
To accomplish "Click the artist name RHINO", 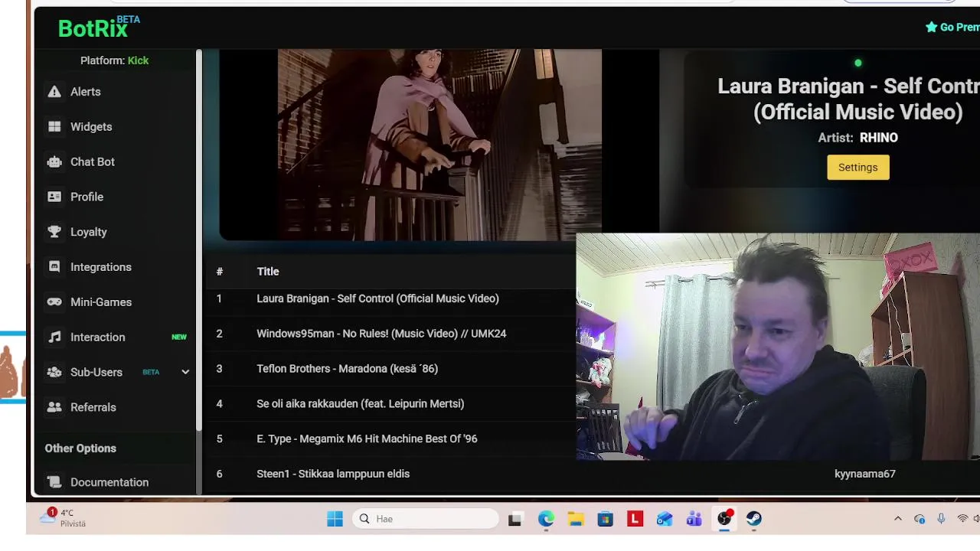I will [x=879, y=138].
